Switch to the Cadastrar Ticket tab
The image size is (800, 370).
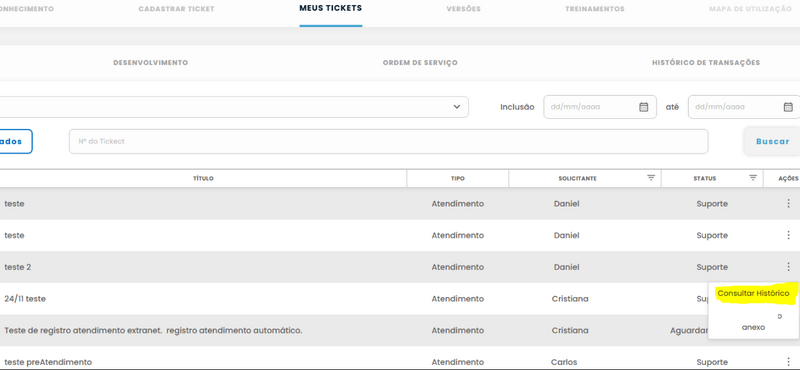(177, 9)
